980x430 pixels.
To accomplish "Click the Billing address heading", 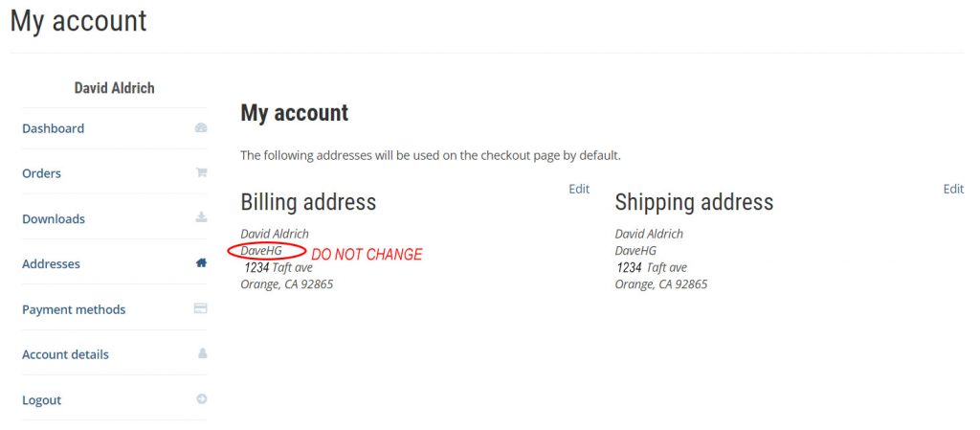I will (308, 202).
